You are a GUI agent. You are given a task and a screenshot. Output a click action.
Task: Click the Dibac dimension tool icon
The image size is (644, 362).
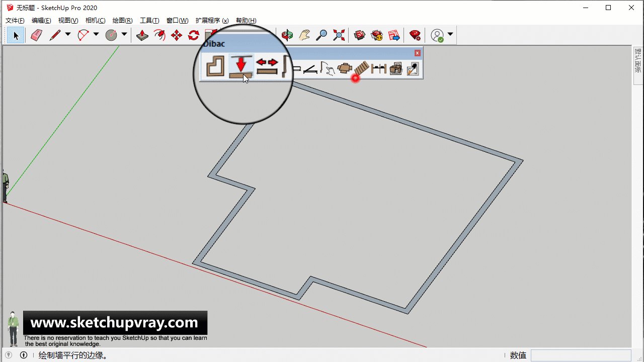[x=378, y=69]
